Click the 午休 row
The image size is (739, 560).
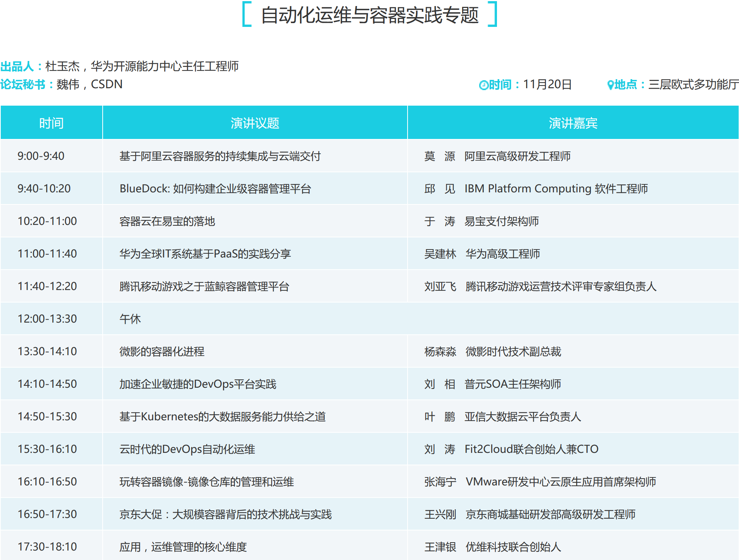pos(130,319)
